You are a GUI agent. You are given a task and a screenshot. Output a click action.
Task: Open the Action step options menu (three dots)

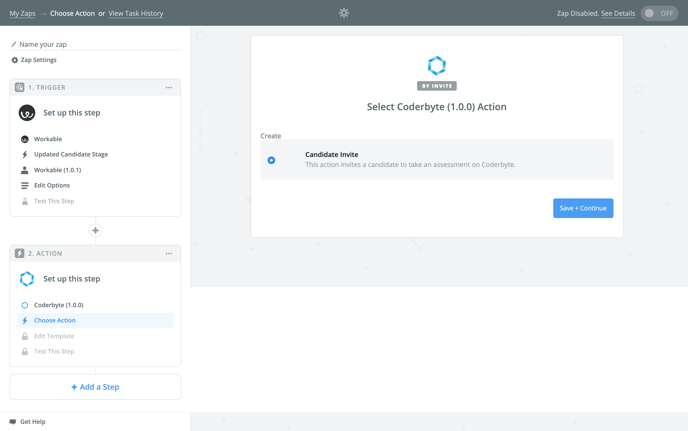coord(169,253)
